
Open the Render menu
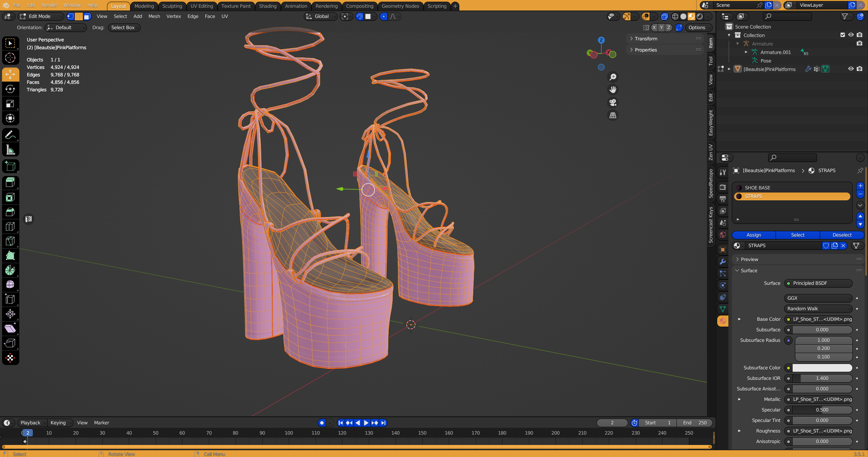49,5
